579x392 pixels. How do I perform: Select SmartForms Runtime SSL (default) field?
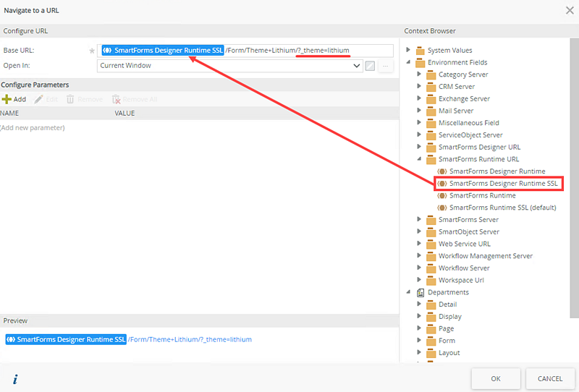coord(502,208)
